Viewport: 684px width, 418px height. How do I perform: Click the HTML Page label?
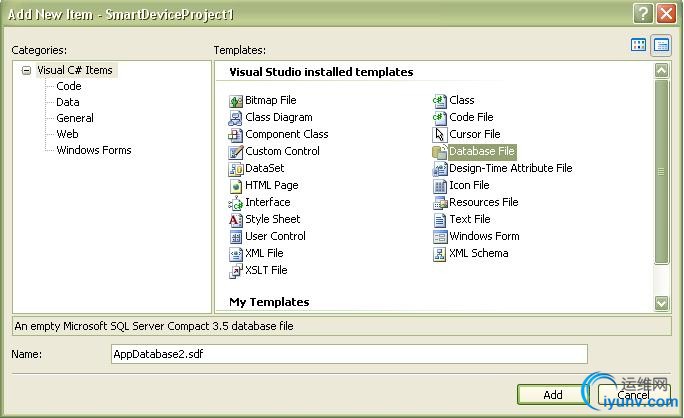click(x=272, y=185)
